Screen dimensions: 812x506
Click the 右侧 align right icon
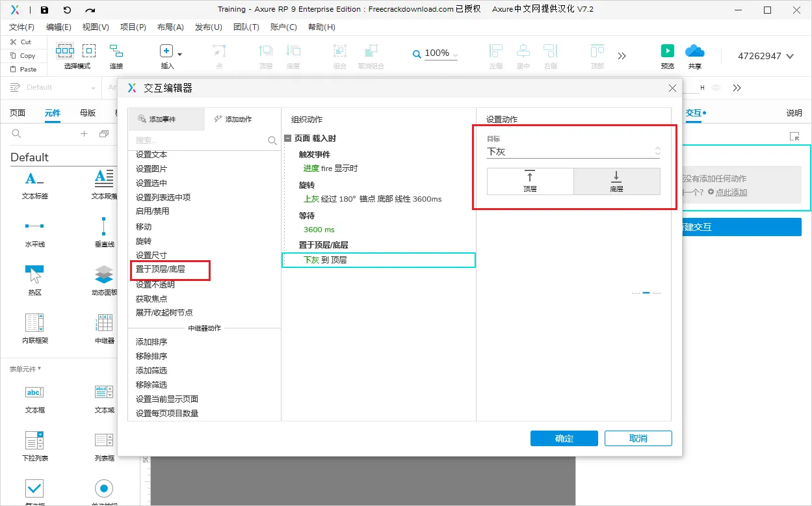click(x=551, y=51)
